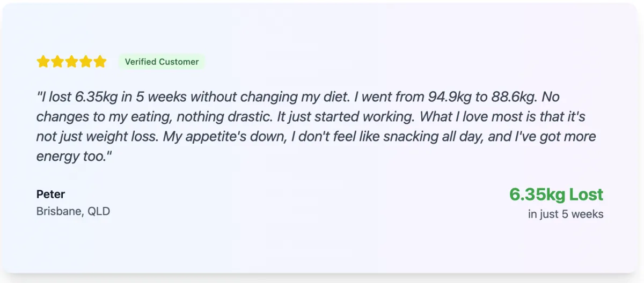Click the middle star of the rating
This screenshot has width=644, height=283.
pyautogui.click(x=72, y=62)
